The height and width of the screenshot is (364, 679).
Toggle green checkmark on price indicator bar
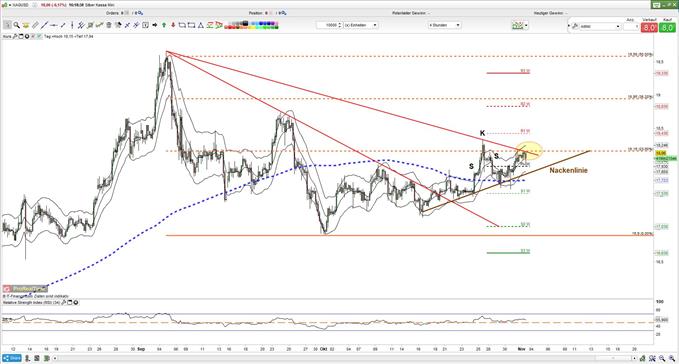pos(39,36)
